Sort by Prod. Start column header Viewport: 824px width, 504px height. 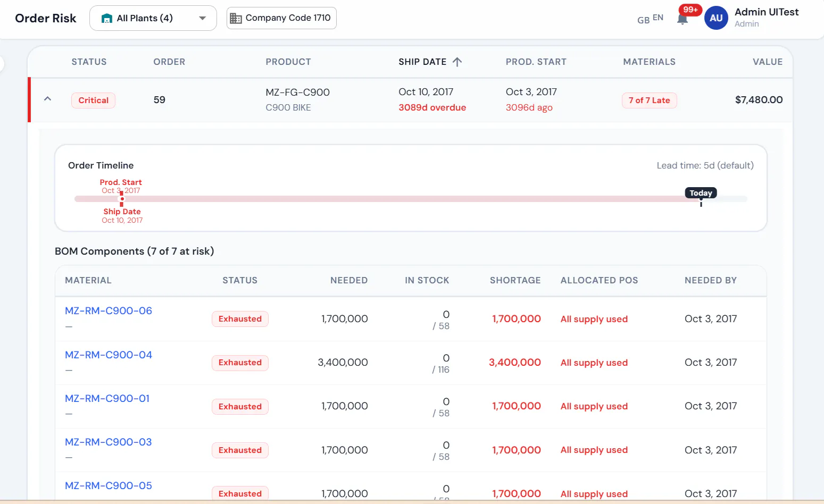point(536,62)
